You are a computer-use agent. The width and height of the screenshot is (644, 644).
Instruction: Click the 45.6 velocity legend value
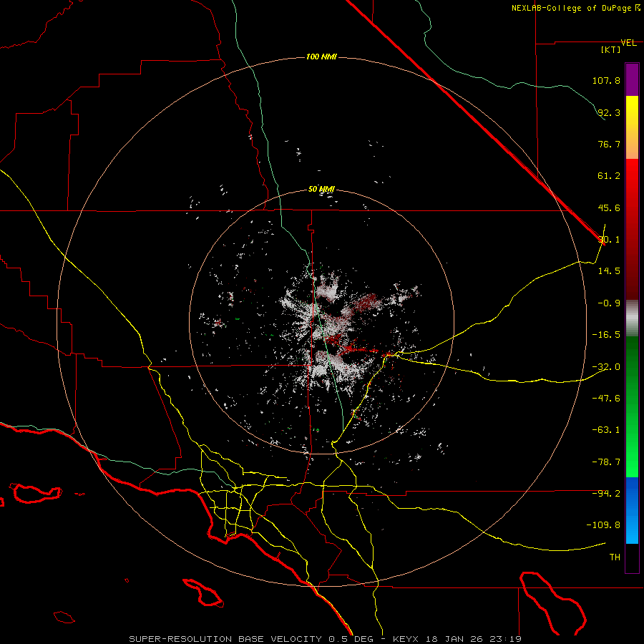click(609, 208)
